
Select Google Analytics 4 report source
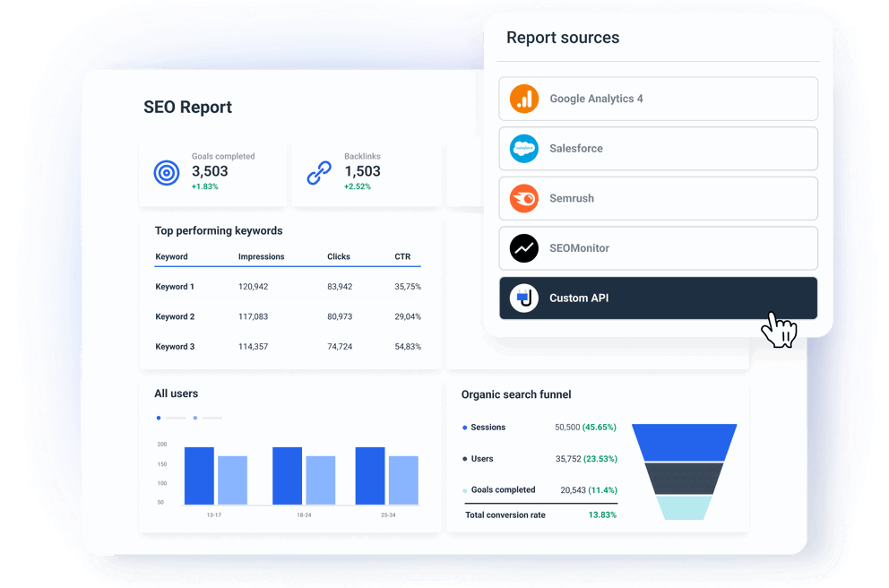coord(659,99)
